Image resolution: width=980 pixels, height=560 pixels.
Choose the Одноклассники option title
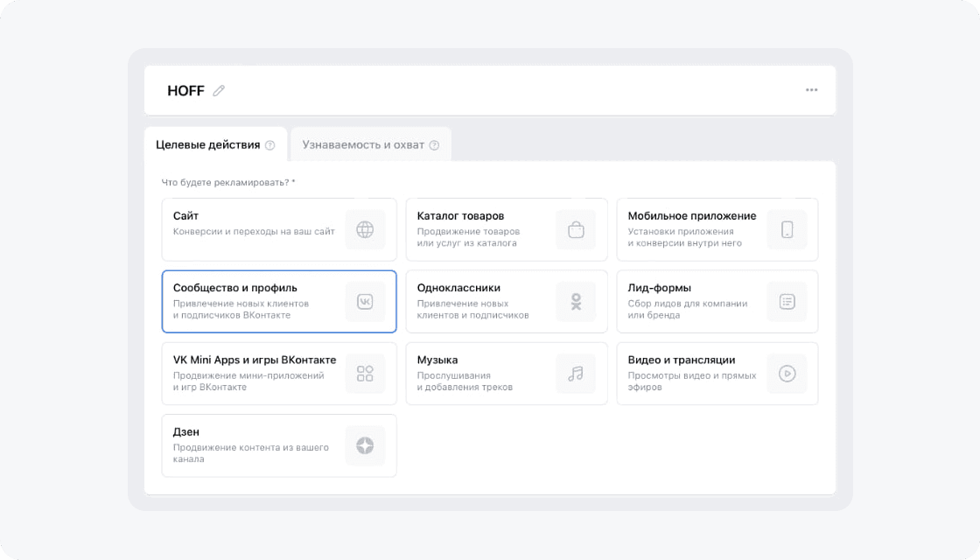(x=458, y=288)
